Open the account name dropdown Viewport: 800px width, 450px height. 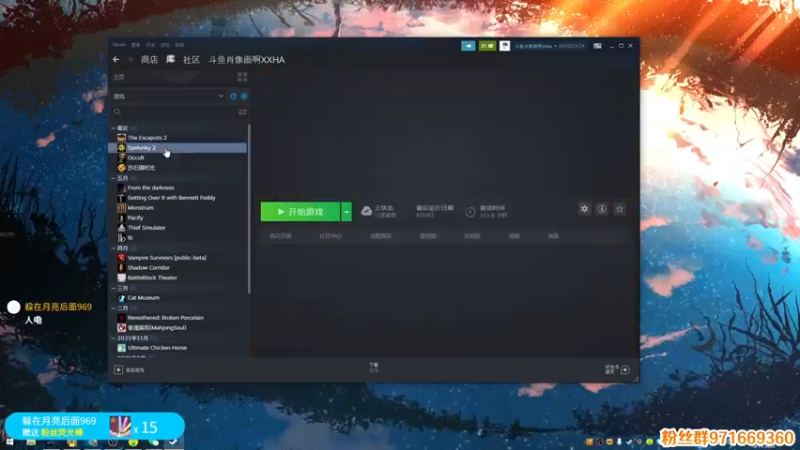pyautogui.click(x=534, y=46)
